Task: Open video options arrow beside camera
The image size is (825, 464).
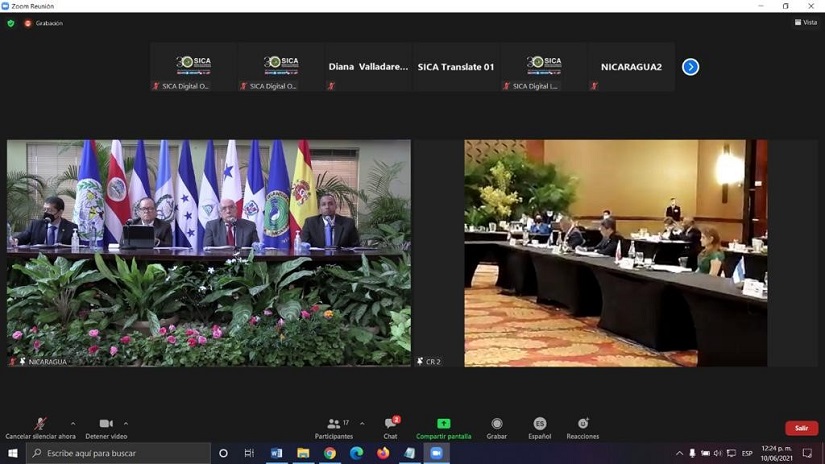Action: [x=126, y=423]
